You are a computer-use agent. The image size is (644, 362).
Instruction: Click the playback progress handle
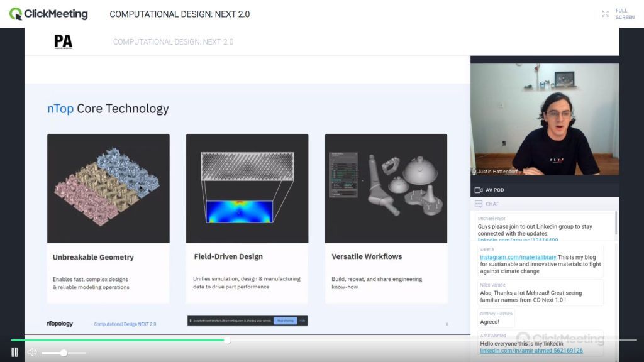tap(227, 340)
